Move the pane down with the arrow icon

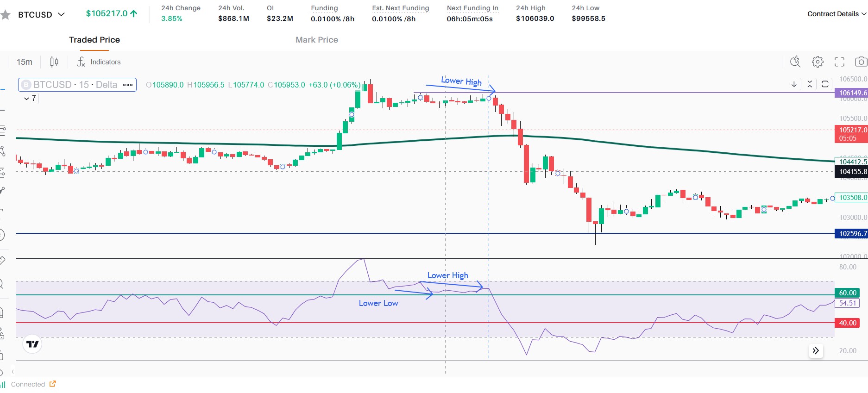pos(794,84)
